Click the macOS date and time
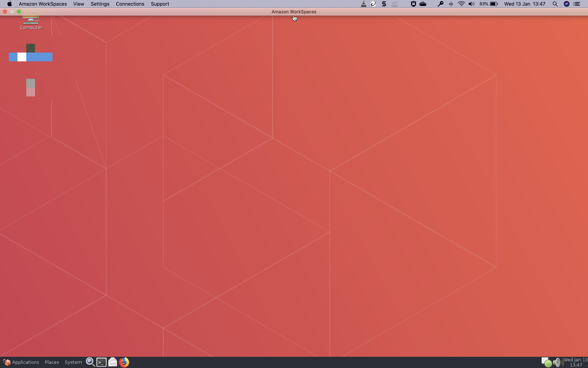This screenshot has width=588, height=368. (525, 4)
